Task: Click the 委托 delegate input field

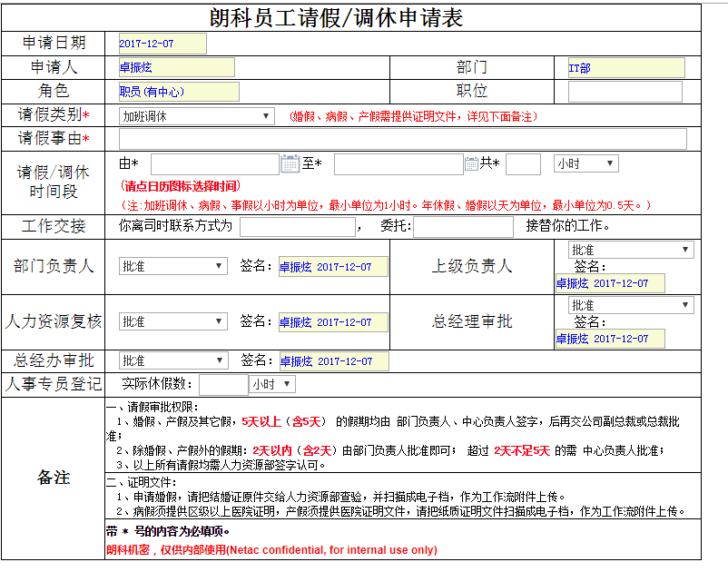Action: [x=463, y=227]
